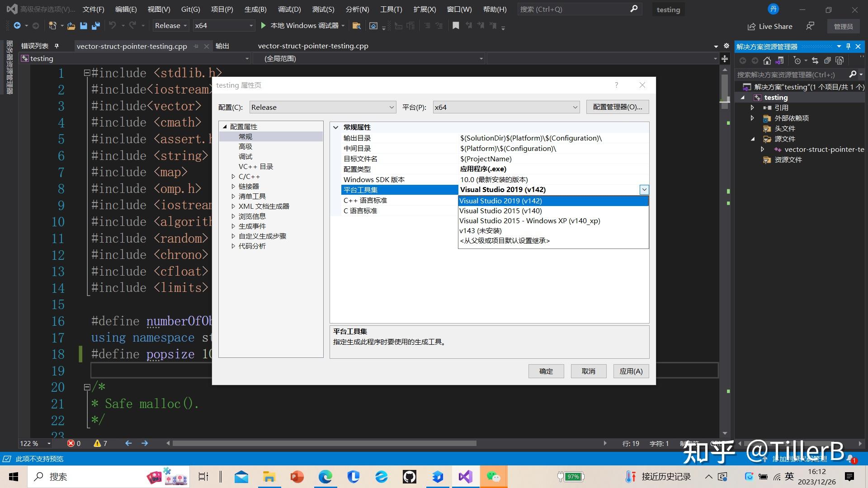Open the 平台(P) x64 combo box in dialog
868x488 pixels.
(x=506, y=107)
